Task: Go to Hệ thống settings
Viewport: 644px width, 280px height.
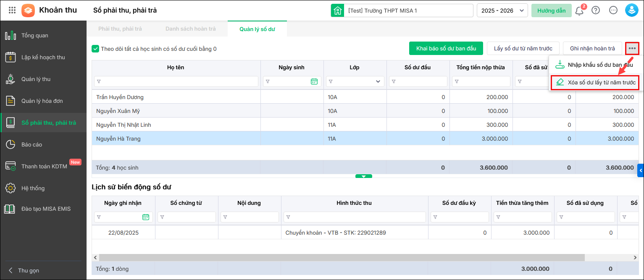Action: click(33, 188)
